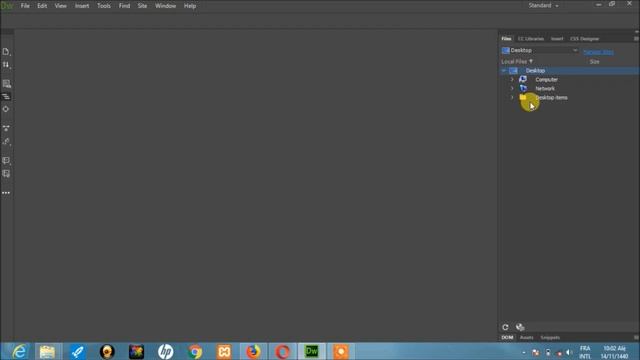Switch to the Insert panel tab
The width and height of the screenshot is (640, 360).
pos(557,39)
